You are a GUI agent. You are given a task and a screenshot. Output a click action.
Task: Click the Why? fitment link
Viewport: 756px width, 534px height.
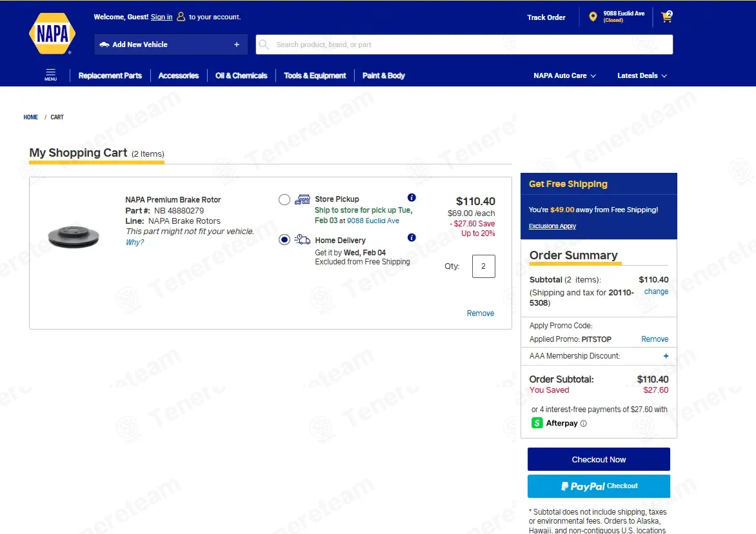coord(135,242)
